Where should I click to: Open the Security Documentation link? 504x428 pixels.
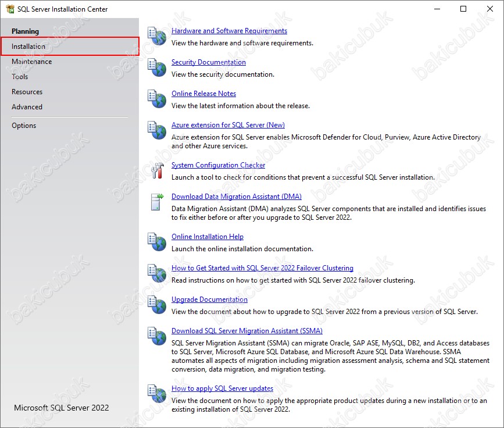click(x=209, y=62)
